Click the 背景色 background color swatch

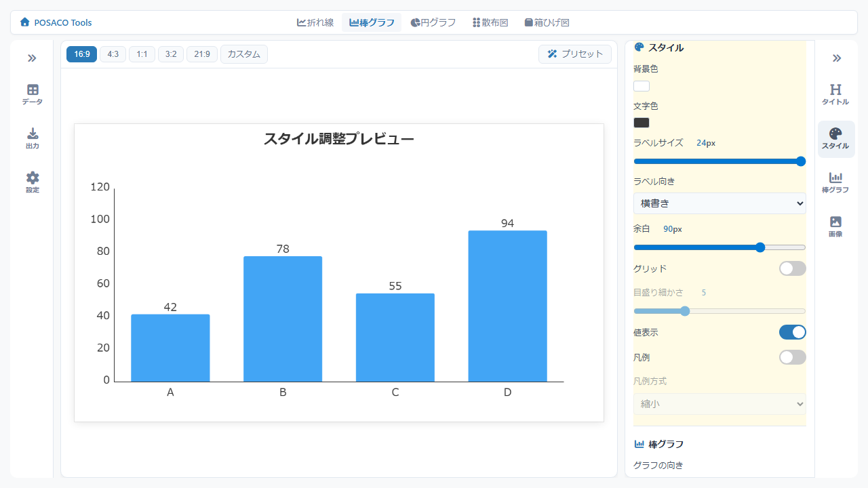point(641,85)
